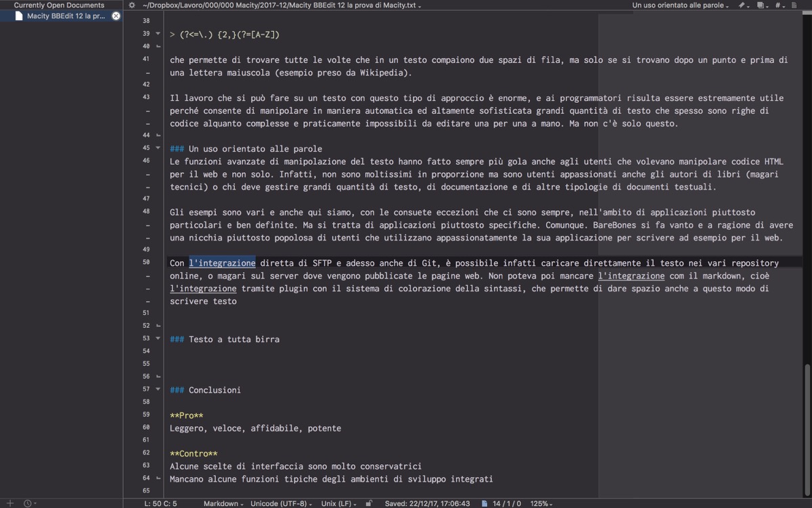Click line 'Leggero, veloce, affidabile, potente'

(255, 428)
